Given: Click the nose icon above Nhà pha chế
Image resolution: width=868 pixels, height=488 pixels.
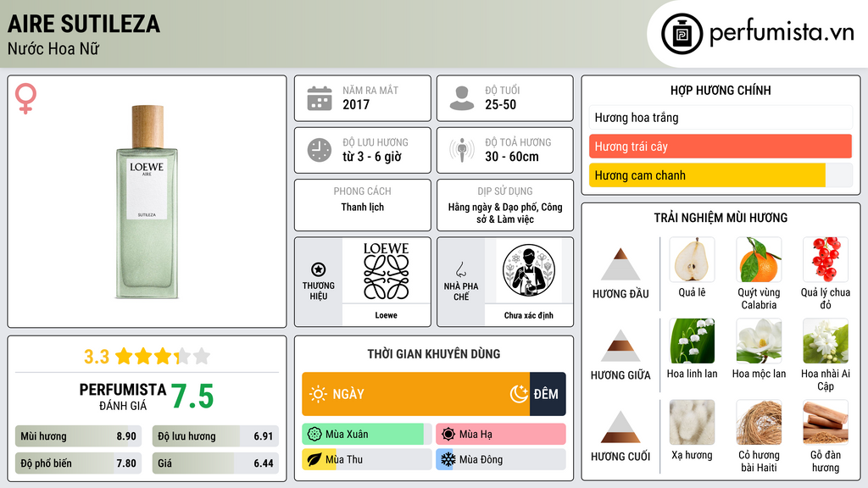Looking at the screenshot, I should point(460,269).
